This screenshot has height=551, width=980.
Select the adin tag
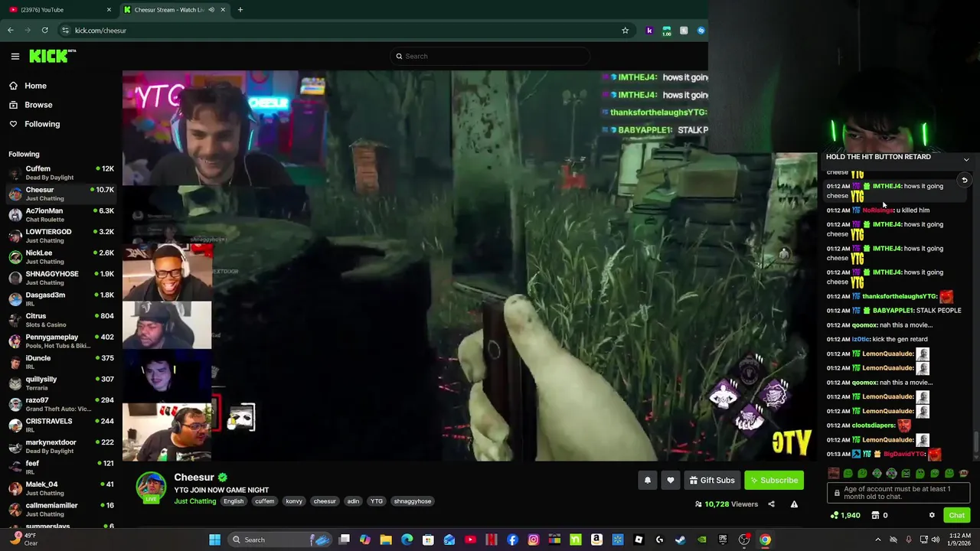tap(353, 501)
